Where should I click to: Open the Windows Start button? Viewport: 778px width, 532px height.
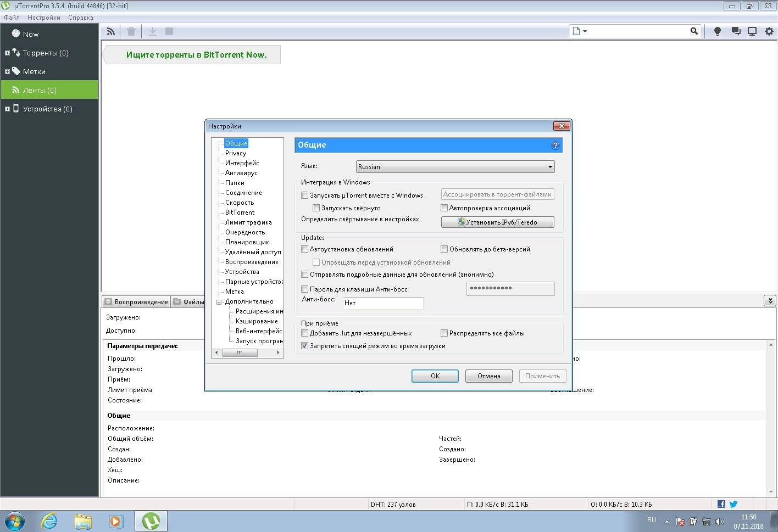[15, 520]
